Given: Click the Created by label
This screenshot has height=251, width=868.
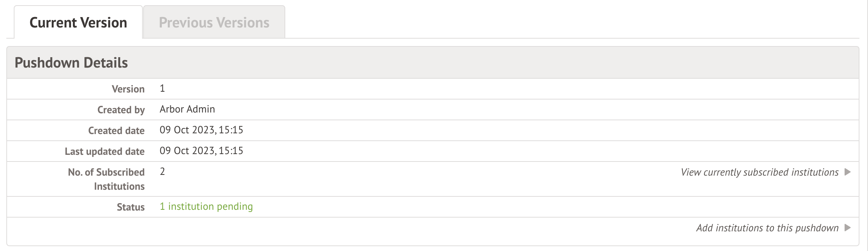Looking at the screenshot, I should tap(121, 110).
